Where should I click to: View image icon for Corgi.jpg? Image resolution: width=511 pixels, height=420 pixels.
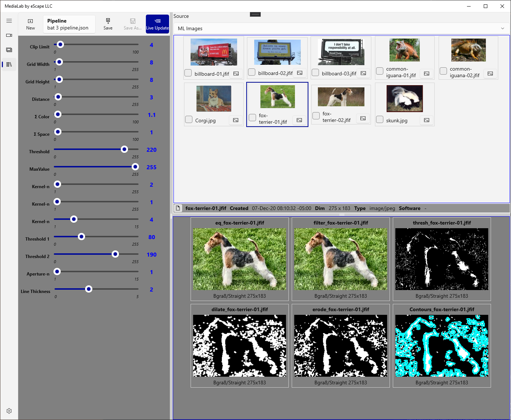[236, 120]
